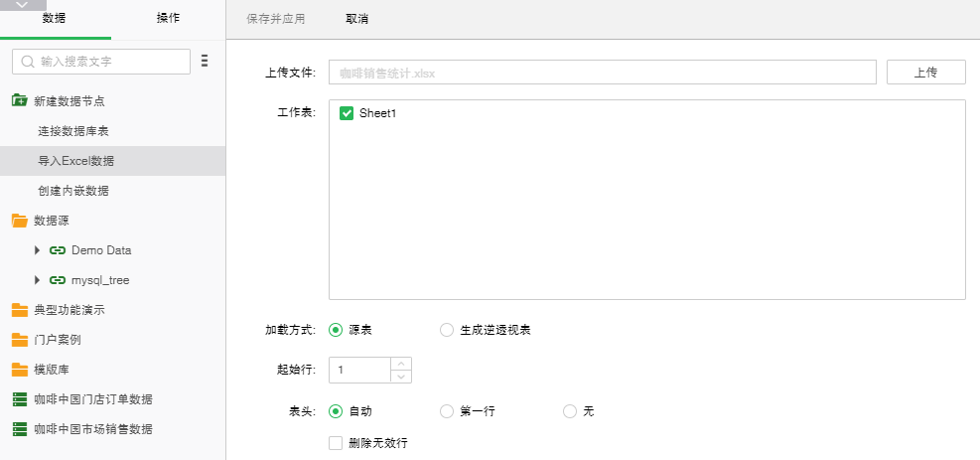Click the 上传 upload button
The image size is (980, 460).
click(925, 73)
